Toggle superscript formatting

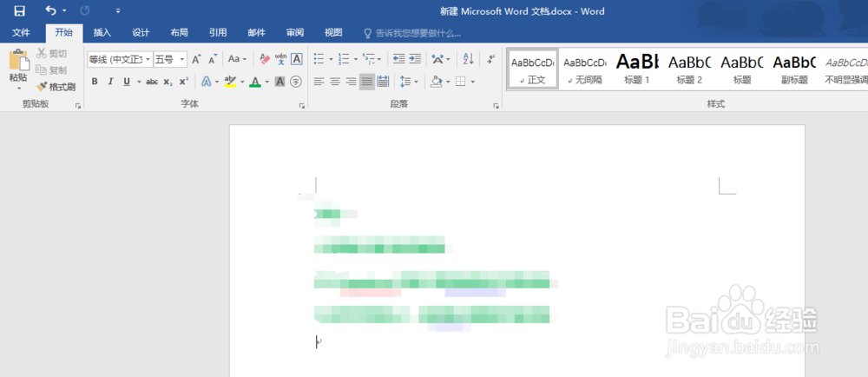pos(184,82)
